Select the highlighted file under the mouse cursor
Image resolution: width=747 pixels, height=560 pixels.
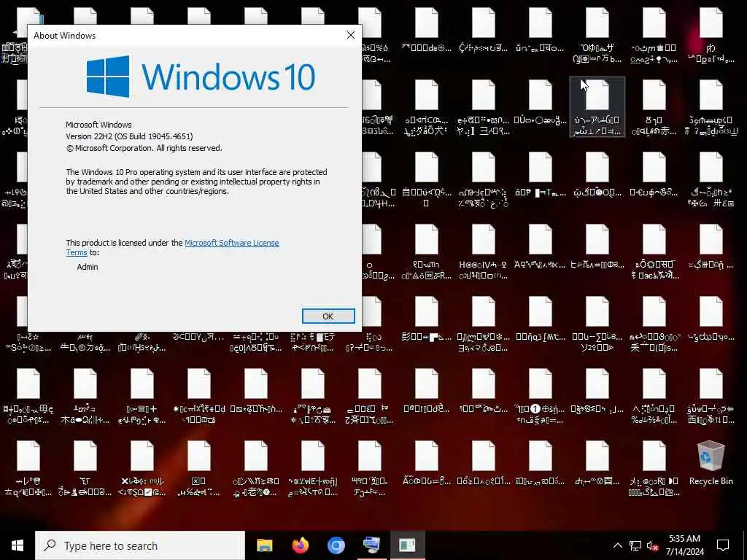click(x=597, y=107)
